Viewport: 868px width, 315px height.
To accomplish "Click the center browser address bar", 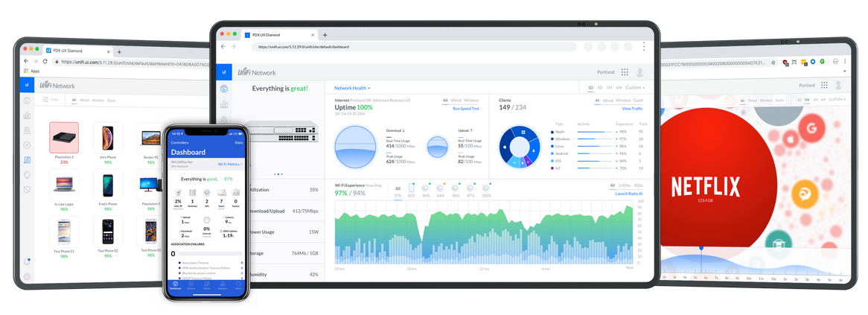I will [x=413, y=47].
